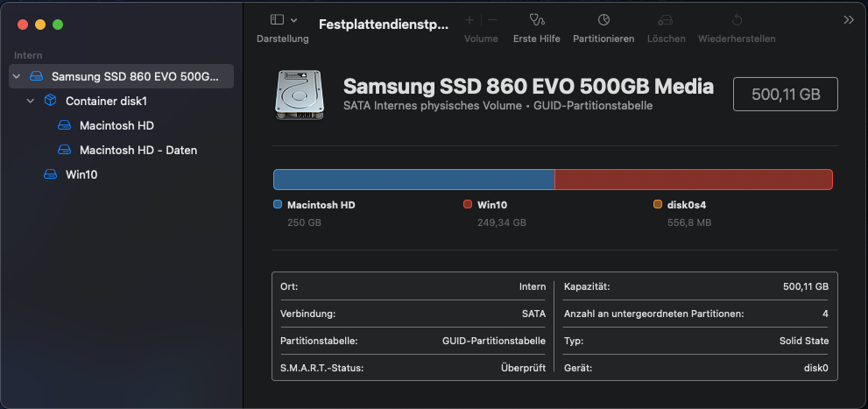Click Anzahl an untergeordneten Partitionen label

click(653, 314)
